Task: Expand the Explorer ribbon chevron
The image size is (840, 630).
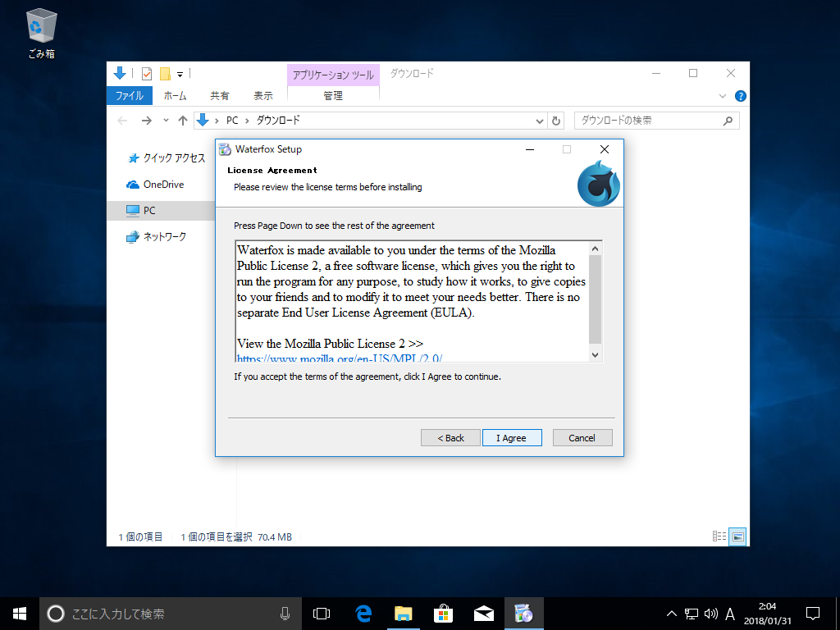Action: pos(722,97)
